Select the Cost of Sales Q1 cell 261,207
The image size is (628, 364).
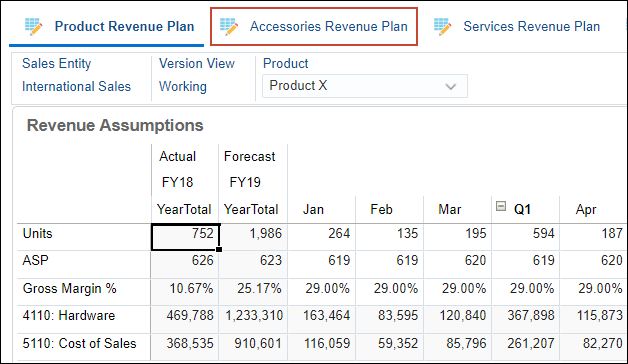pyautogui.click(x=526, y=347)
